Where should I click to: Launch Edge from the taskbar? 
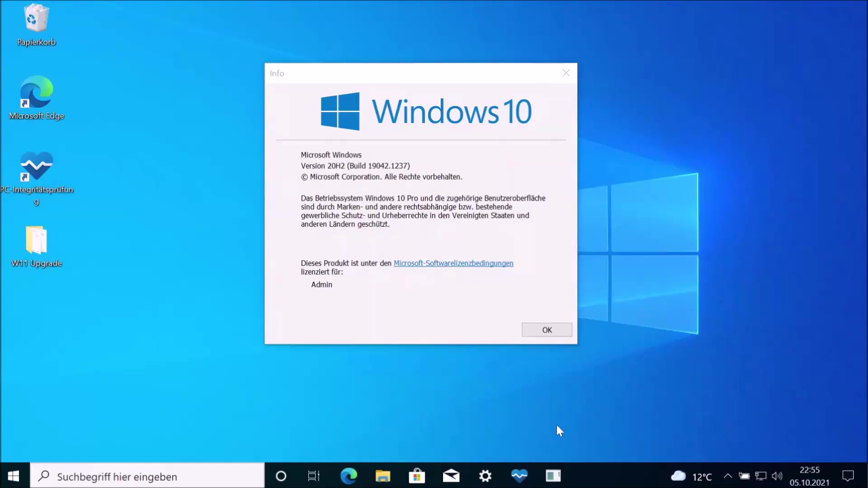tap(349, 476)
